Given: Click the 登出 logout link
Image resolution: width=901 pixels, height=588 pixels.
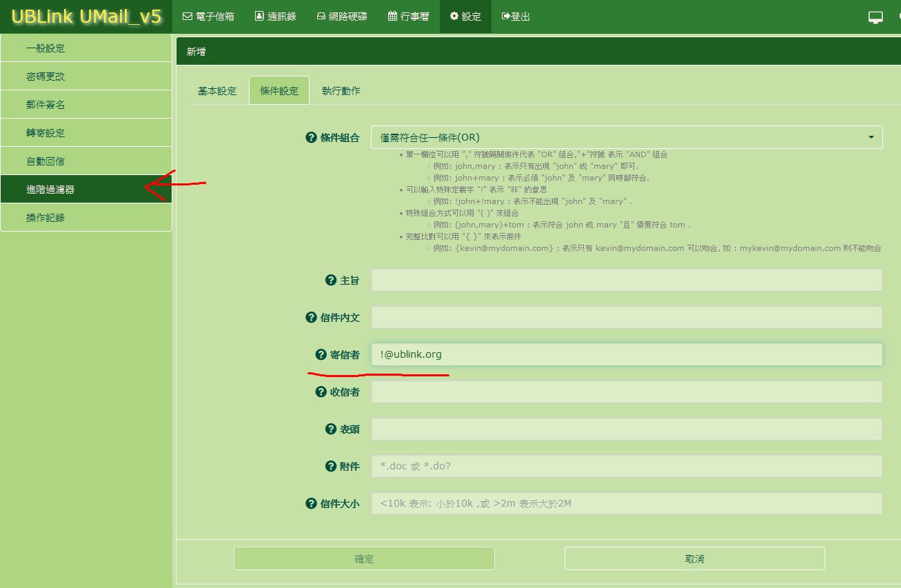Looking at the screenshot, I should coord(516,17).
